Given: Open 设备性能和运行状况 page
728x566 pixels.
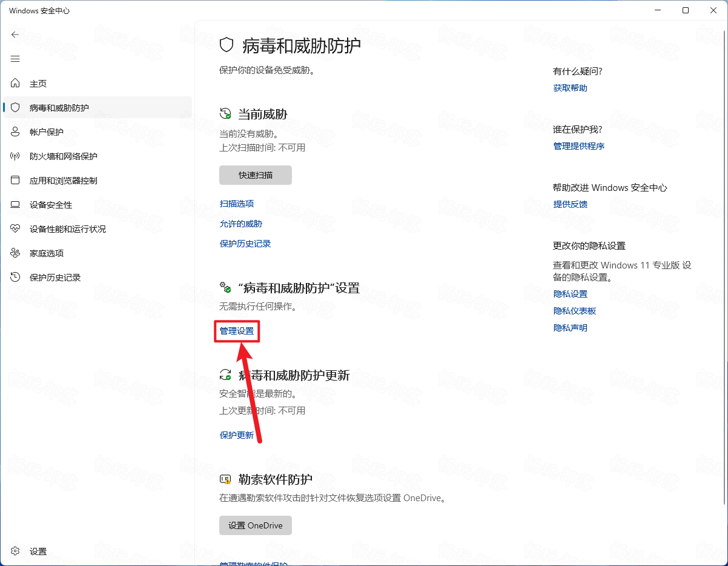Looking at the screenshot, I should coord(97,229).
